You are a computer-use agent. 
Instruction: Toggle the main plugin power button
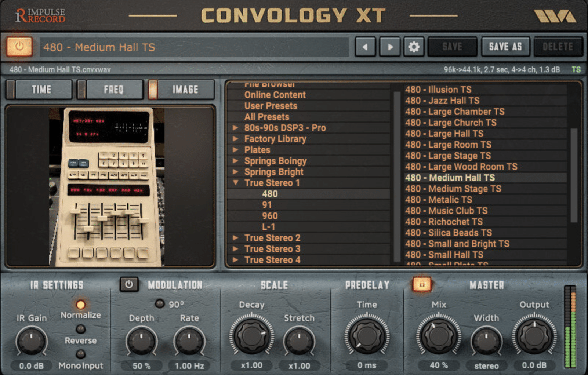point(19,47)
